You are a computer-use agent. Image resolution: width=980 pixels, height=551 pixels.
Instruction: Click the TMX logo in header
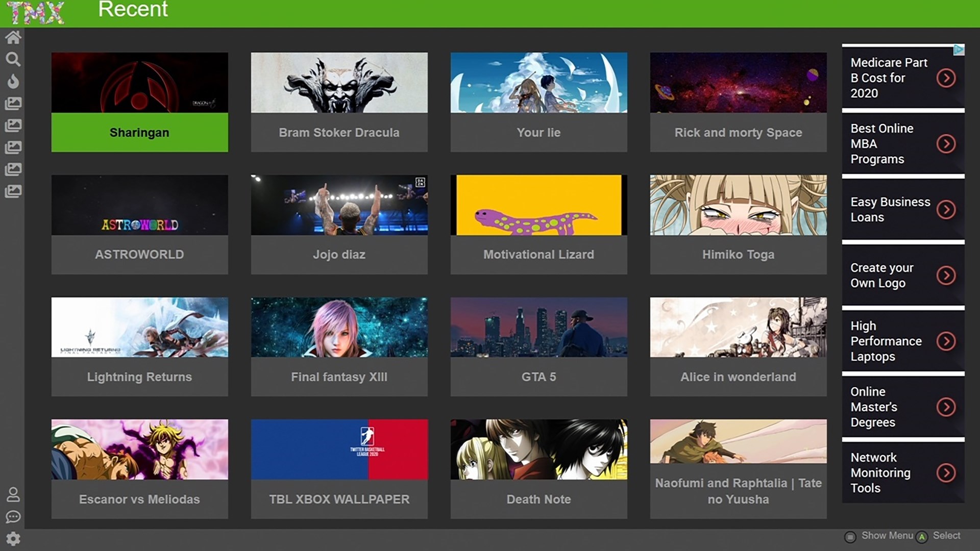point(36,13)
